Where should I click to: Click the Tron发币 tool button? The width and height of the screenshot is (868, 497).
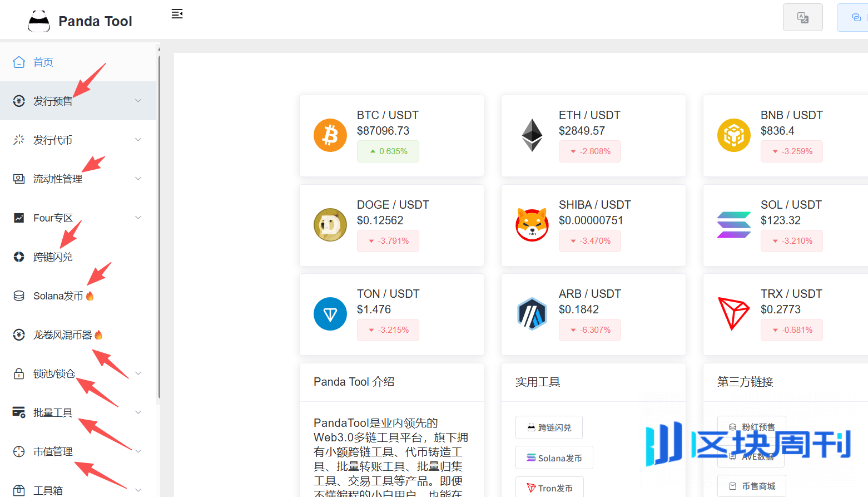pos(549,488)
